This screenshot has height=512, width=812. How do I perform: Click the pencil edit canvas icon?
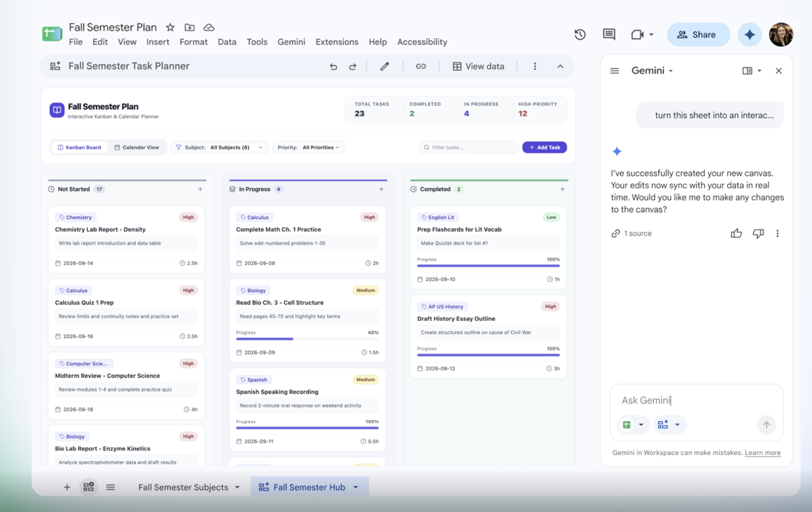(385, 66)
